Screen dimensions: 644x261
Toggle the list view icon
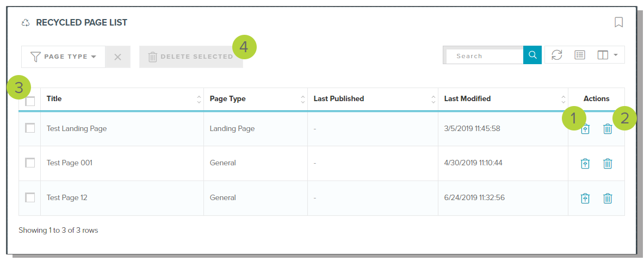[580, 55]
